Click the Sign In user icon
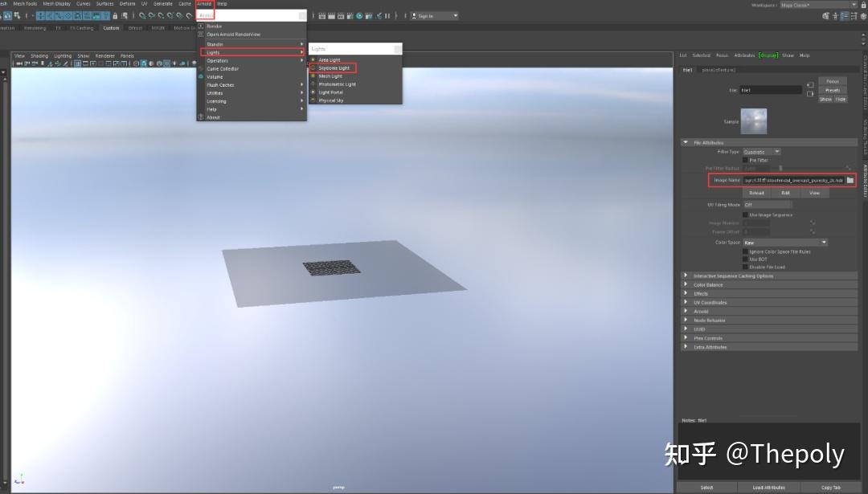 coord(414,16)
